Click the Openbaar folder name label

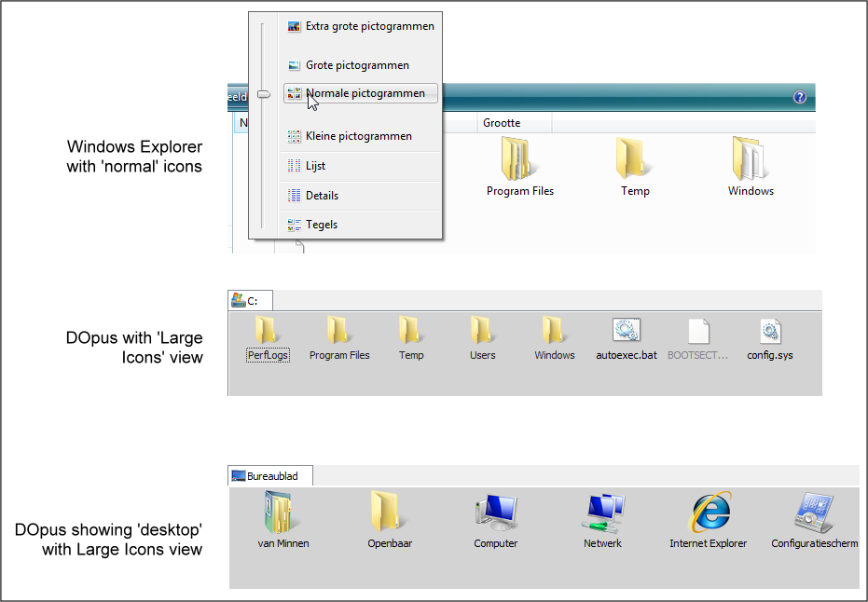click(x=390, y=543)
